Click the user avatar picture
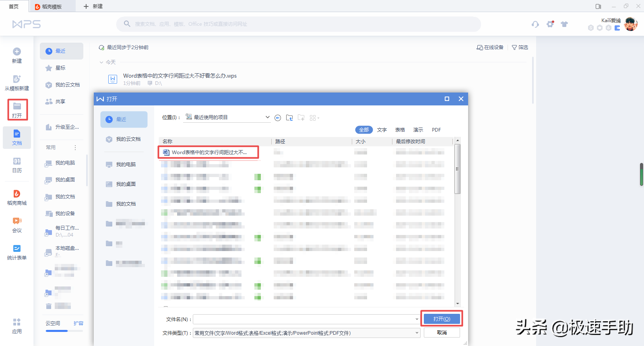The width and height of the screenshot is (644, 346). 631,24
